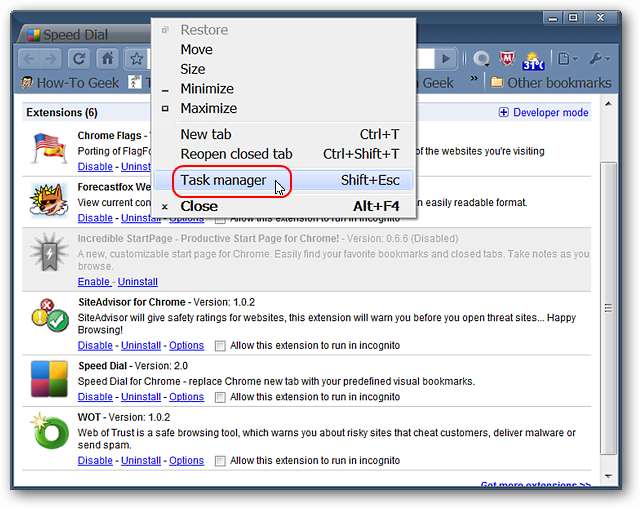Go to the home page icon
The image size is (640, 508).
[x=107, y=59]
